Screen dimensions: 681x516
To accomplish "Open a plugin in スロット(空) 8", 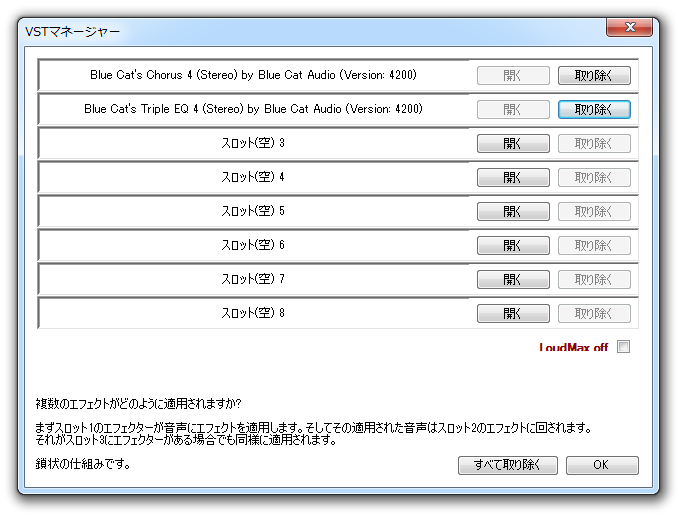I will (x=513, y=314).
